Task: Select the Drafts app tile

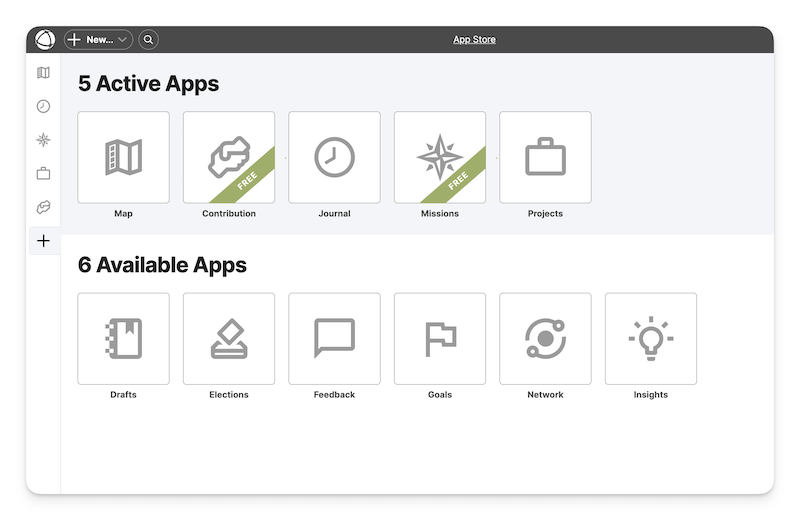Action: point(123,338)
